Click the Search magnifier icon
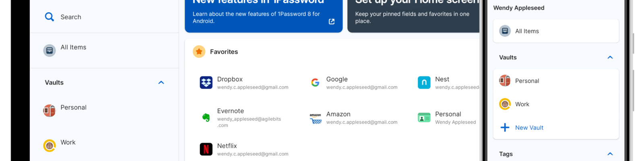Image resolution: width=644 pixels, height=161 pixels. [49, 17]
